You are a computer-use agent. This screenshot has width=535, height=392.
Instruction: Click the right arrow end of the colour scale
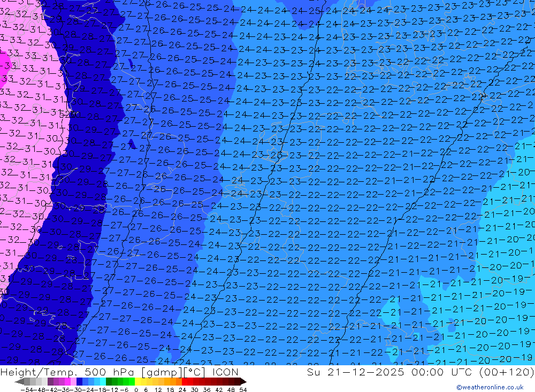pyautogui.click(x=243, y=382)
